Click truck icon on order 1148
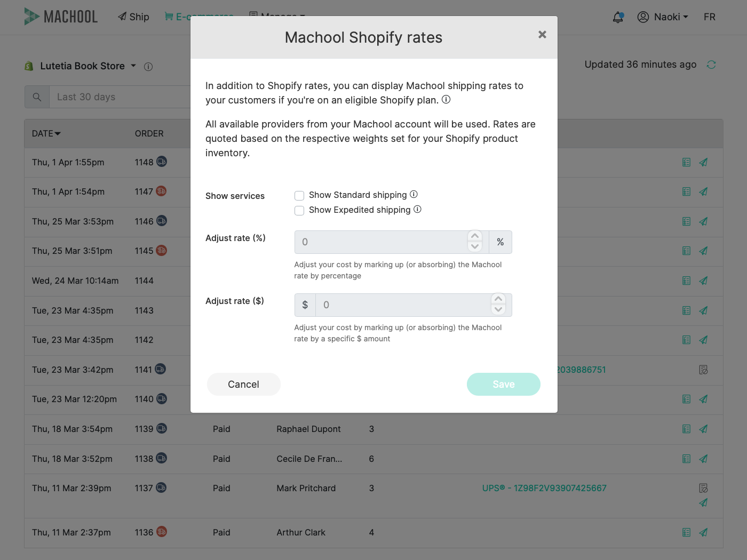The width and height of the screenshot is (747, 560). (162, 162)
